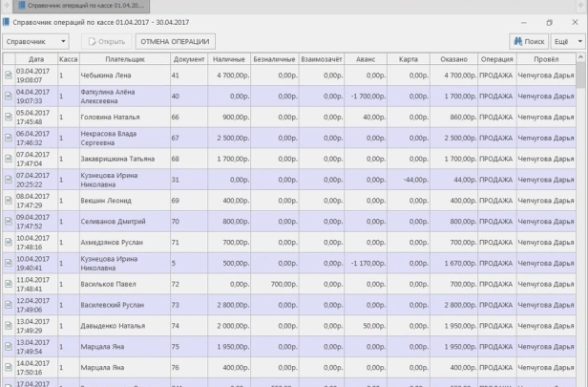
Task: Click the Открыть button
Action: pyautogui.click(x=105, y=42)
